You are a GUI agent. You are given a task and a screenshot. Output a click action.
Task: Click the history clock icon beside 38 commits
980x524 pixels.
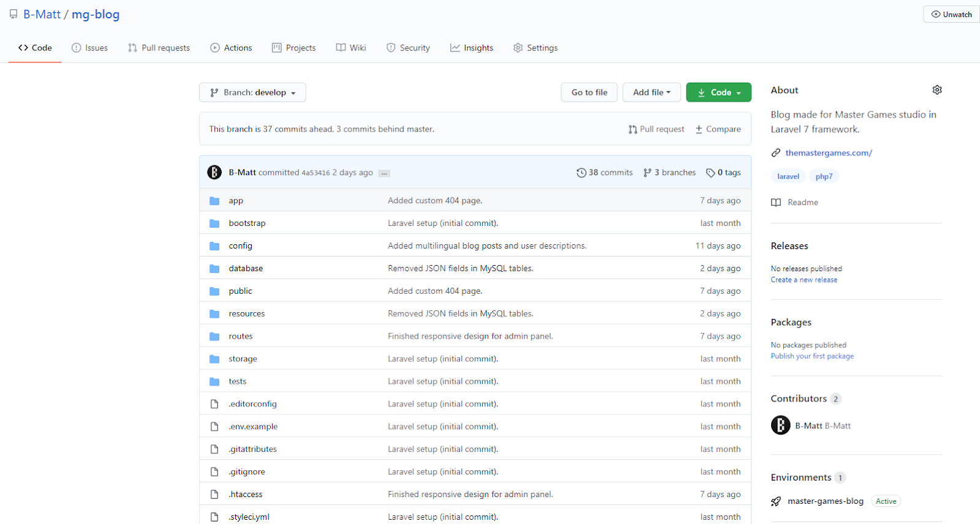pos(581,173)
